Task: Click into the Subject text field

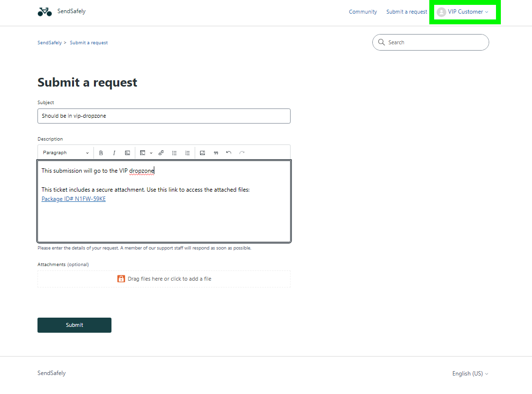Action: pos(164,116)
